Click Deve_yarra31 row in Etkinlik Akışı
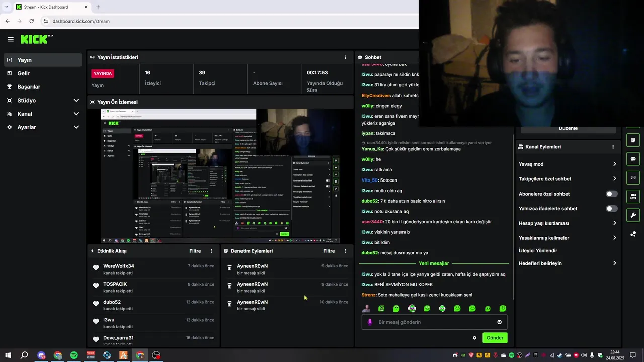 click(x=153, y=340)
